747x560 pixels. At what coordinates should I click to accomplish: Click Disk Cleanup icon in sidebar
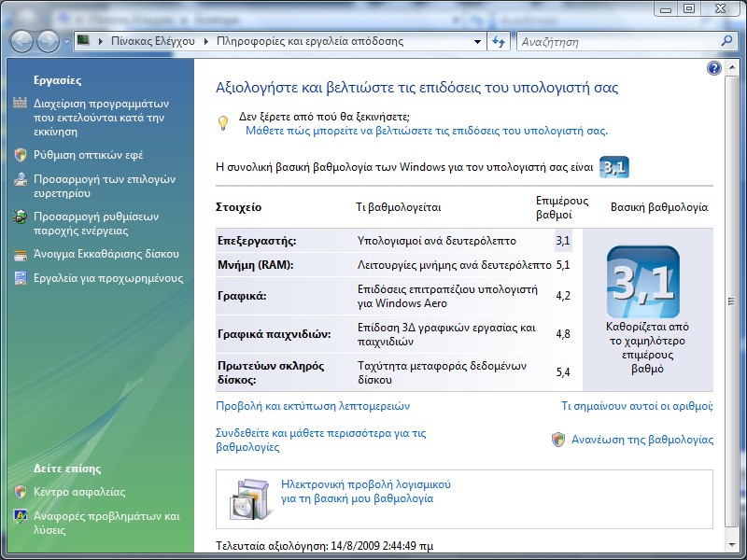20,255
